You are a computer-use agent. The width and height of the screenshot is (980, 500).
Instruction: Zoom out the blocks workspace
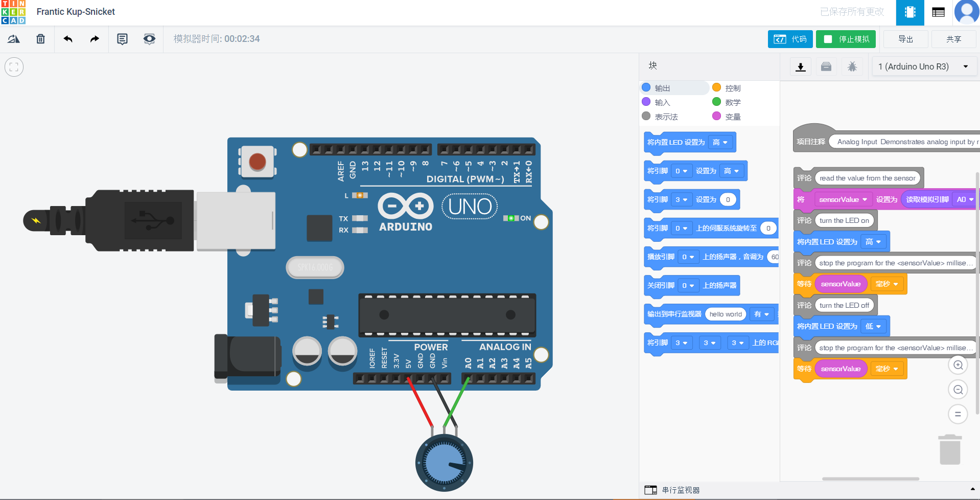tap(958, 390)
